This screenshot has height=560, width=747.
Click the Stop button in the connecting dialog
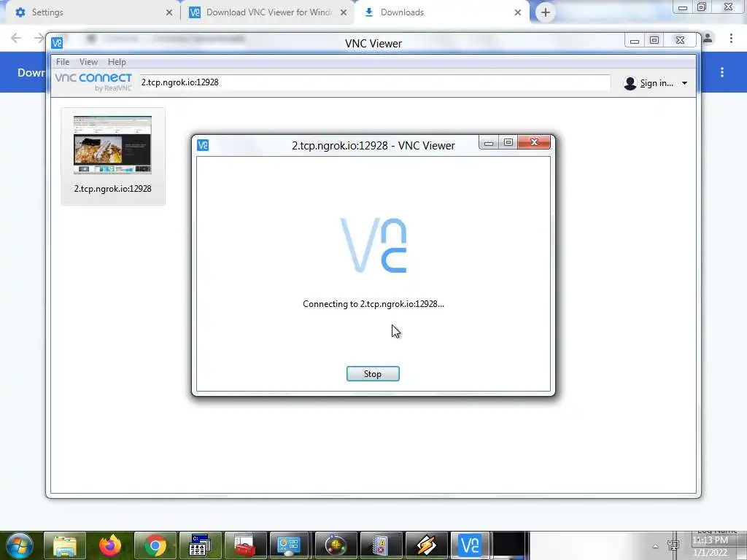pyautogui.click(x=373, y=374)
